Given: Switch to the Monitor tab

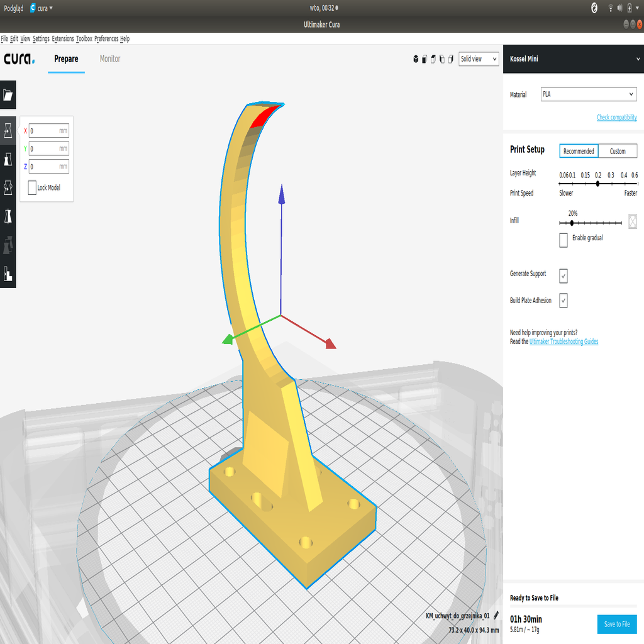Looking at the screenshot, I should pyautogui.click(x=110, y=59).
